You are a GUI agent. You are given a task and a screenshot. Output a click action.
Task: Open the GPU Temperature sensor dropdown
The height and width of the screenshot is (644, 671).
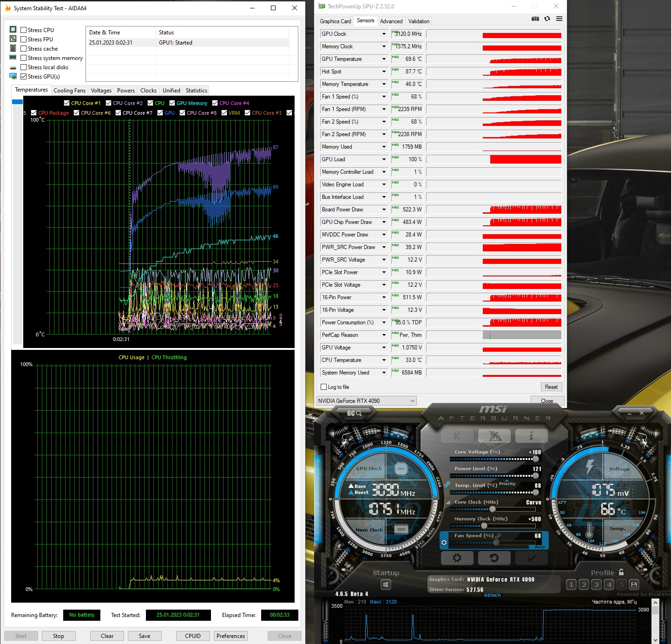point(384,59)
